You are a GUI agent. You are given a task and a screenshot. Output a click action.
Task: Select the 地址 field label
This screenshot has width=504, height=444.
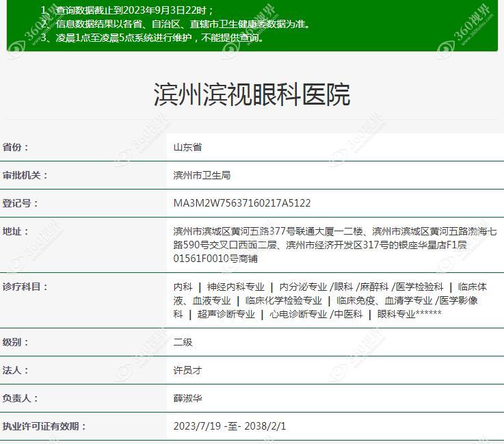[16, 231]
